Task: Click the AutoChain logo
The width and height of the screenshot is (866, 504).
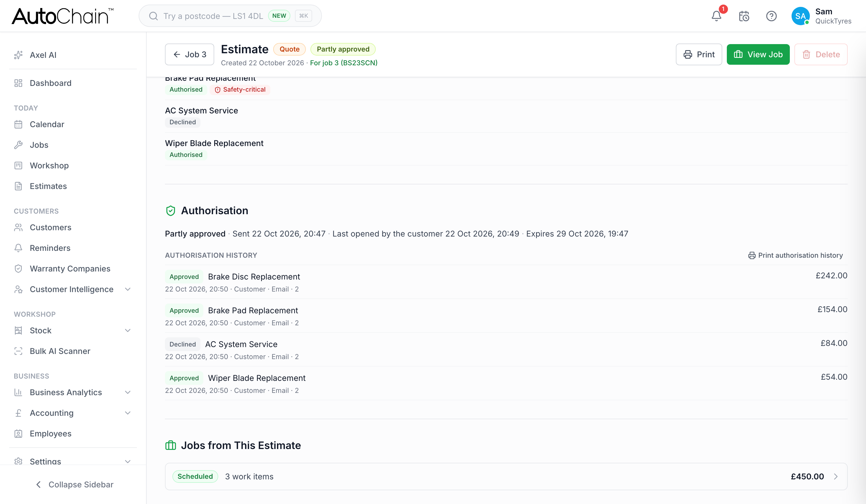Action: tap(62, 16)
